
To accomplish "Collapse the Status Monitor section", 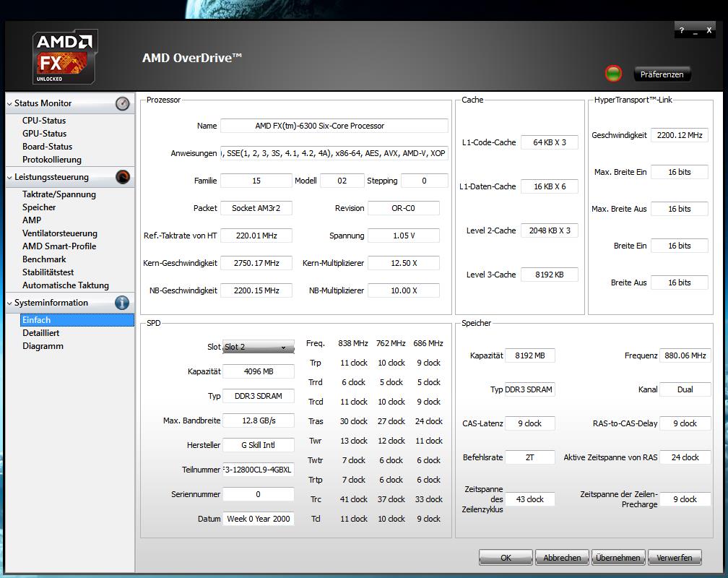I will tap(9, 103).
